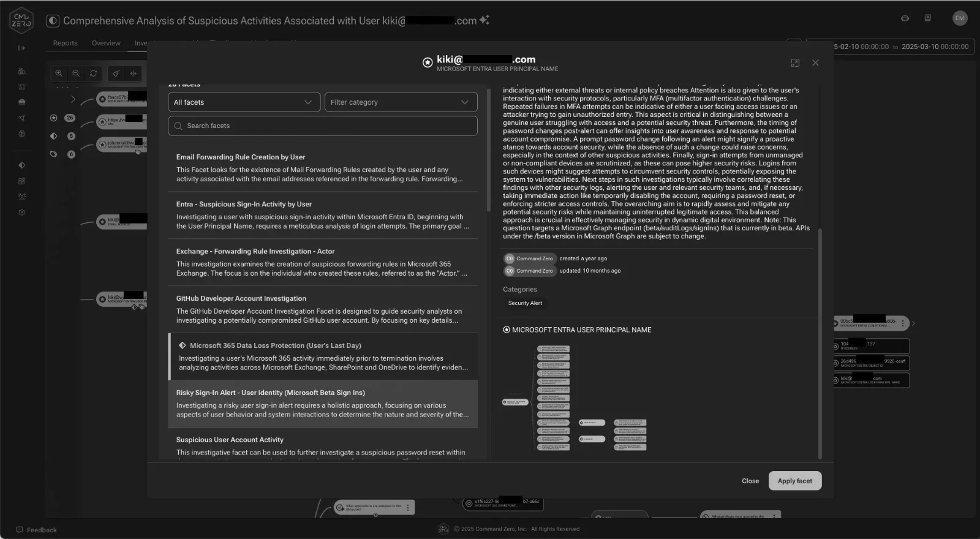
Task: Open three-dot menu on bottom question node
Action: 408,507
